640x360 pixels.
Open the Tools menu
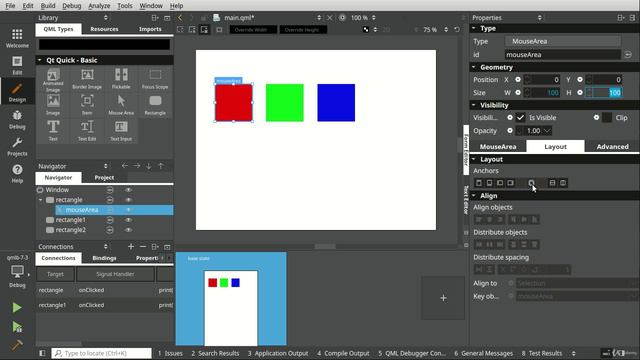coord(124,6)
